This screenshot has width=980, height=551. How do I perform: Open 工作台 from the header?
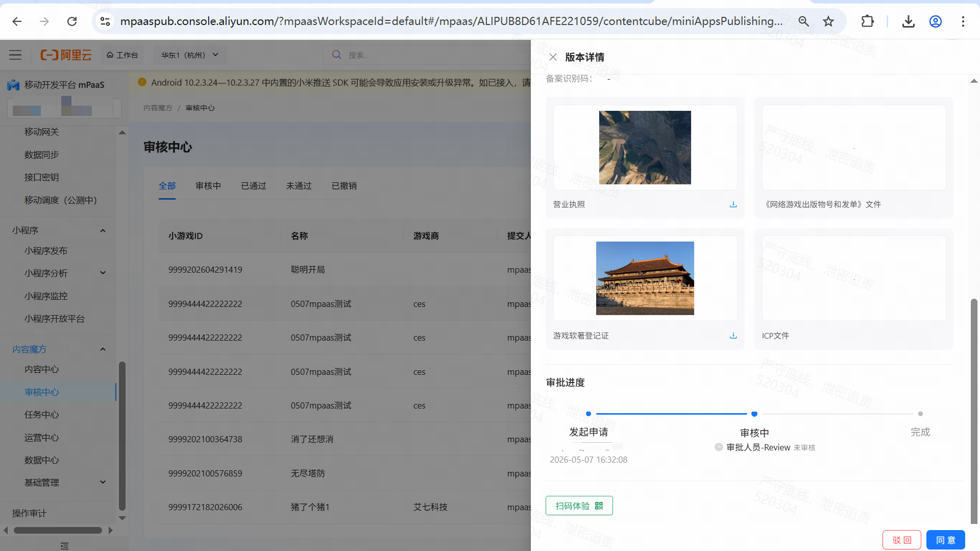coord(122,55)
